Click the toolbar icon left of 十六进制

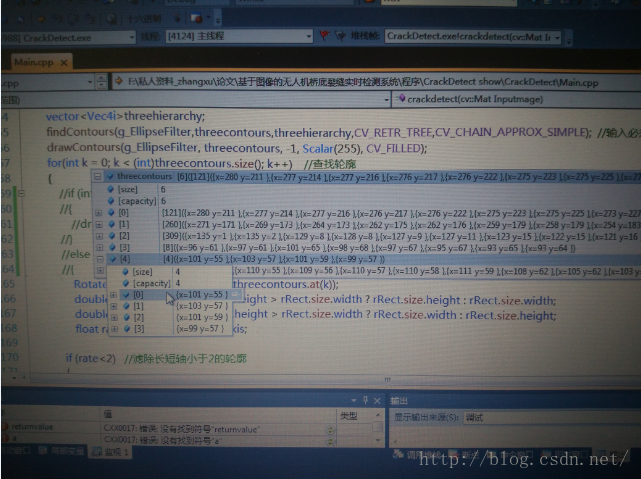[x=111, y=19]
